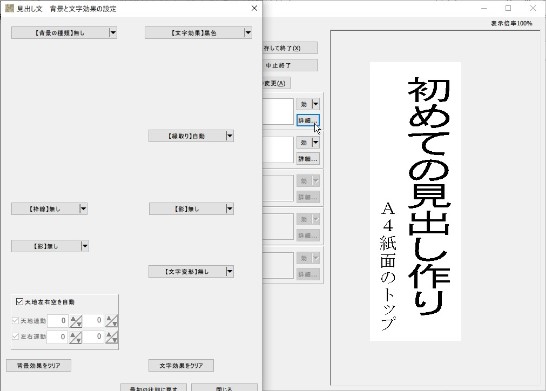The width and height of the screenshot is (546, 391).
Task: Click the last up/down stepper in the 天地連動 row
Action: pyautogui.click(x=112, y=321)
